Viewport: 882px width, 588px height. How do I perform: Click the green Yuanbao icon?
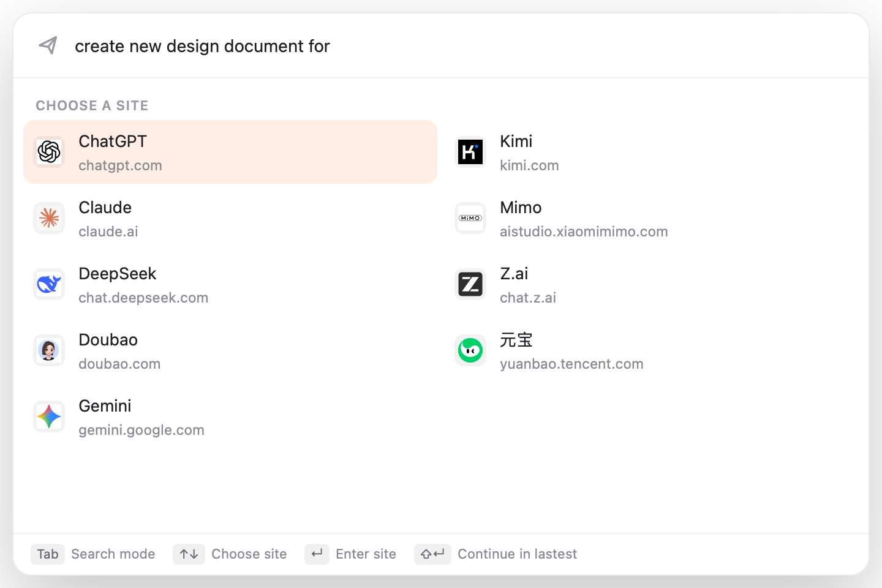pos(470,350)
